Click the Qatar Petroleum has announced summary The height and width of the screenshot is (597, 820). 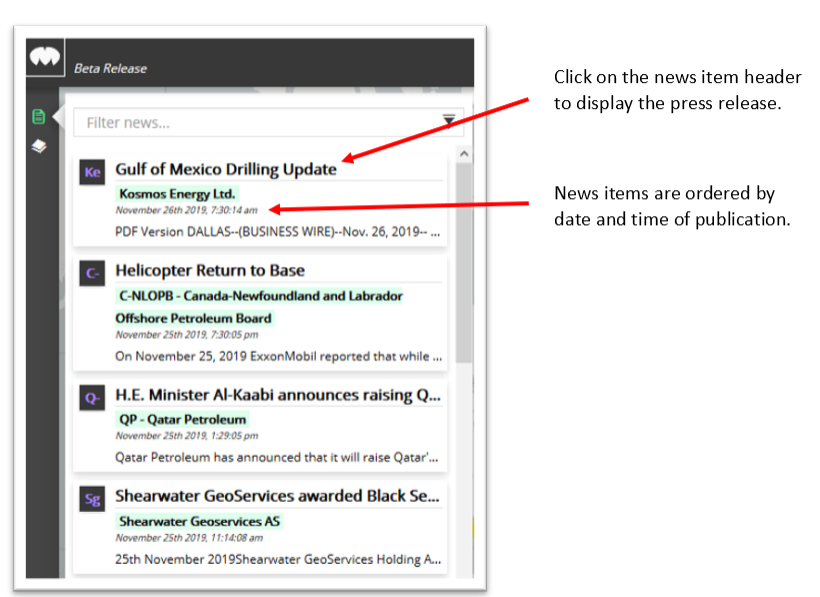277,457
